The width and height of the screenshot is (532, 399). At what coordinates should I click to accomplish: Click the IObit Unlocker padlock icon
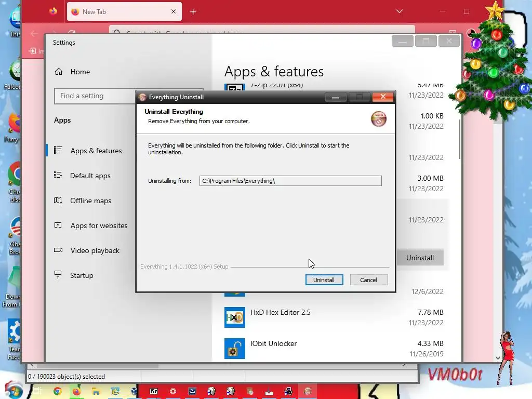(x=234, y=349)
